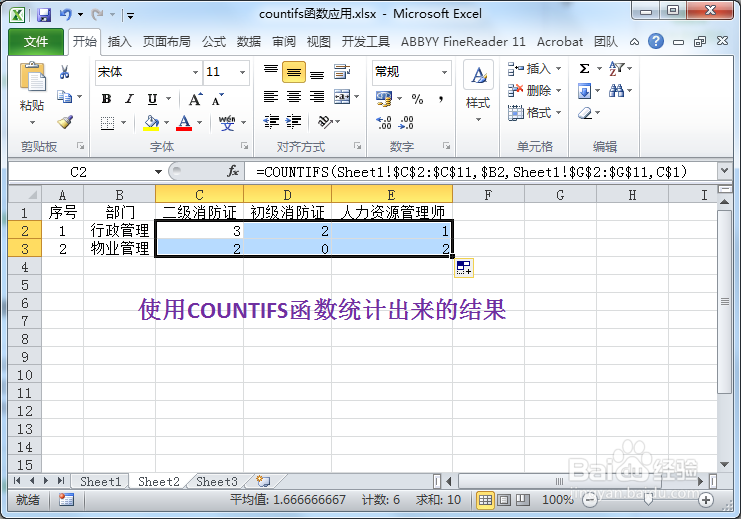The width and height of the screenshot is (741, 519).
Task: Align text to top
Action: 271,71
